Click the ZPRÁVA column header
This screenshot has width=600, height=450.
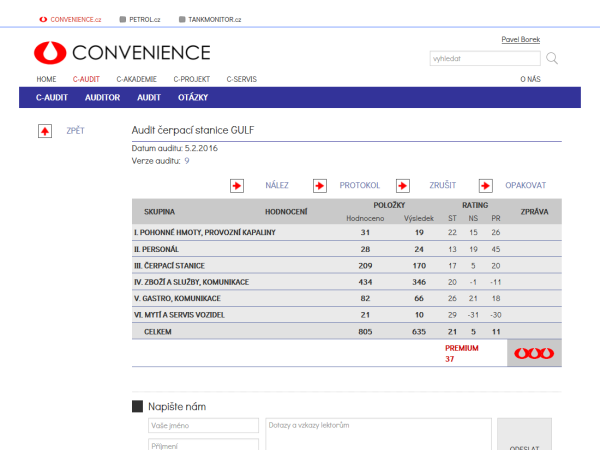pyautogui.click(x=534, y=212)
